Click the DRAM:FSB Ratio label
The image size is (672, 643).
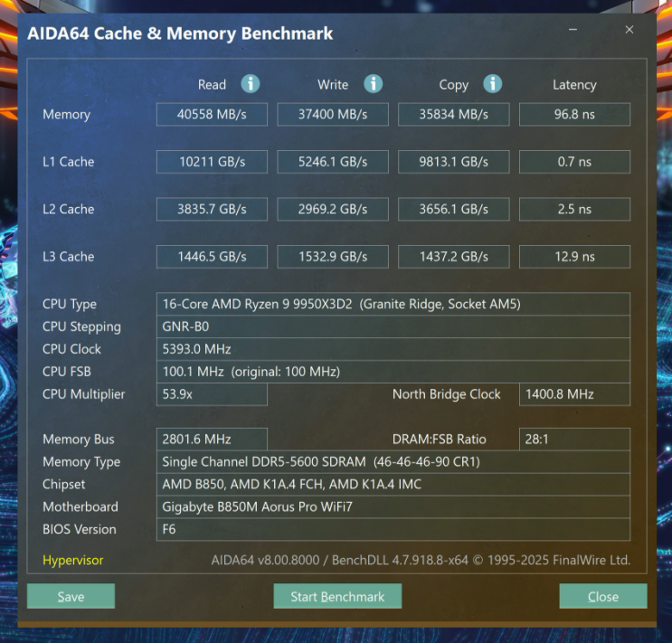click(440, 439)
